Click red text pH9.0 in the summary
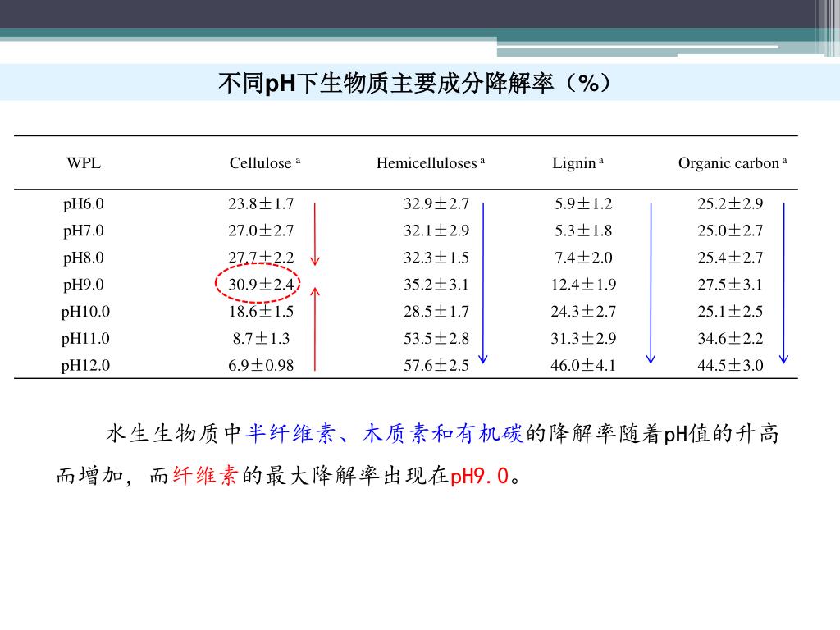This screenshot has width=840, height=630. (x=479, y=476)
